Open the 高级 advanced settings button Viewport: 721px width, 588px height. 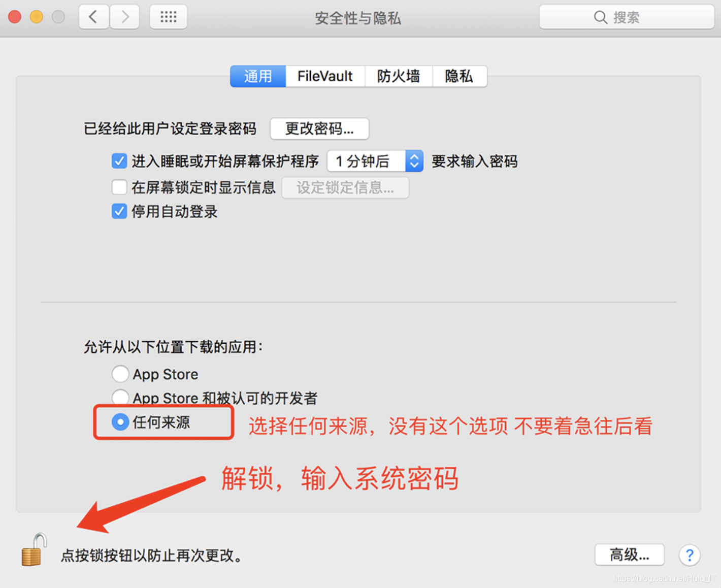point(629,555)
